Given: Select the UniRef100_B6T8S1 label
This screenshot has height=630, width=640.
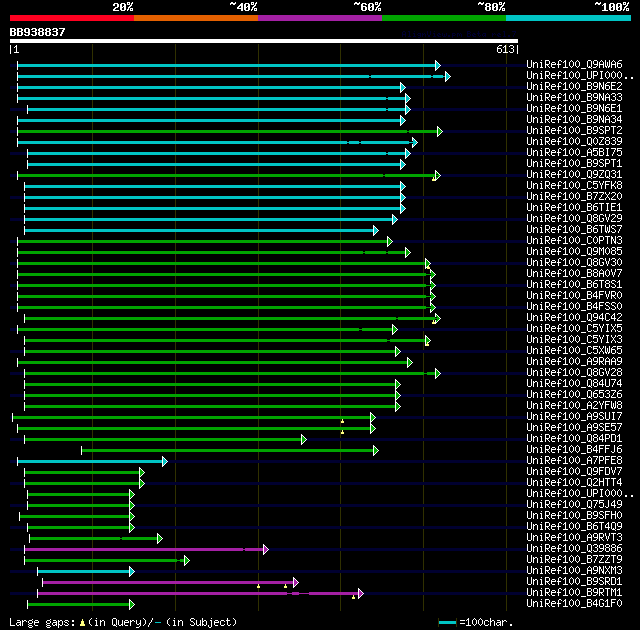Looking at the screenshot, I should click(574, 284).
